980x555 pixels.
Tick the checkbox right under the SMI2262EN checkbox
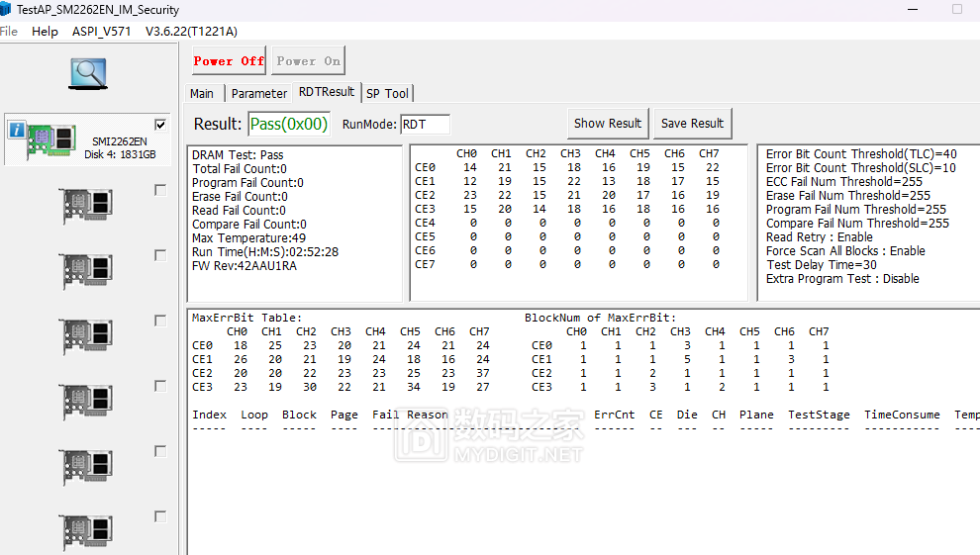click(x=160, y=190)
